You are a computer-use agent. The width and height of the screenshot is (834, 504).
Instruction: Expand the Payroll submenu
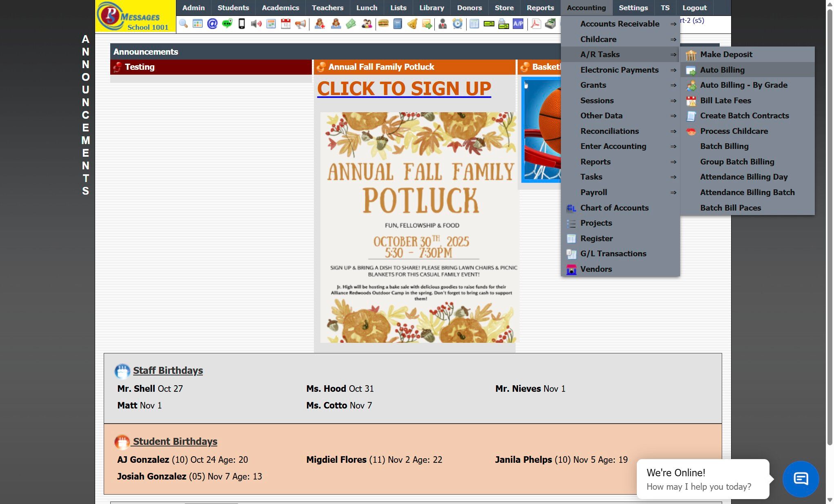coord(594,192)
